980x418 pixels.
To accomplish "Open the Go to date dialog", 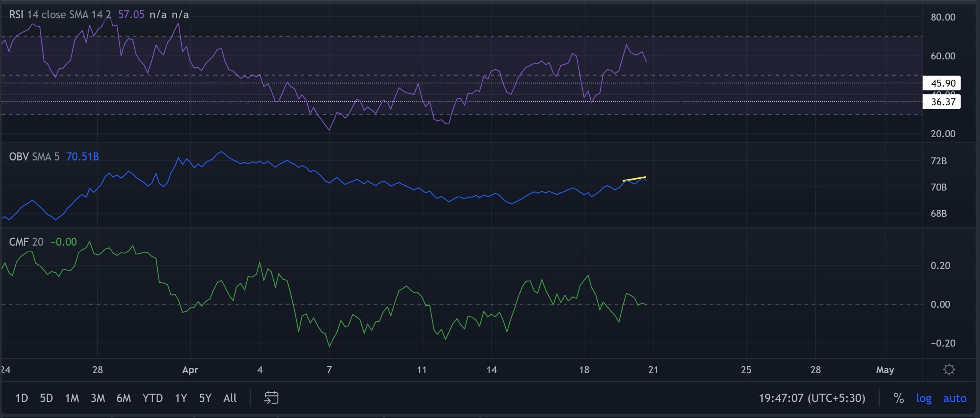I will click(272, 398).
